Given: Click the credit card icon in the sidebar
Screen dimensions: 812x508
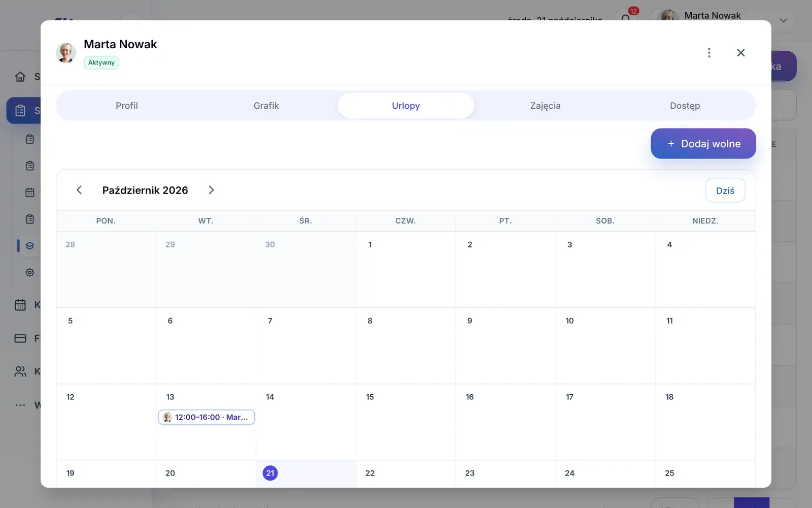Looking at the screenshot, I should point(20,338).
